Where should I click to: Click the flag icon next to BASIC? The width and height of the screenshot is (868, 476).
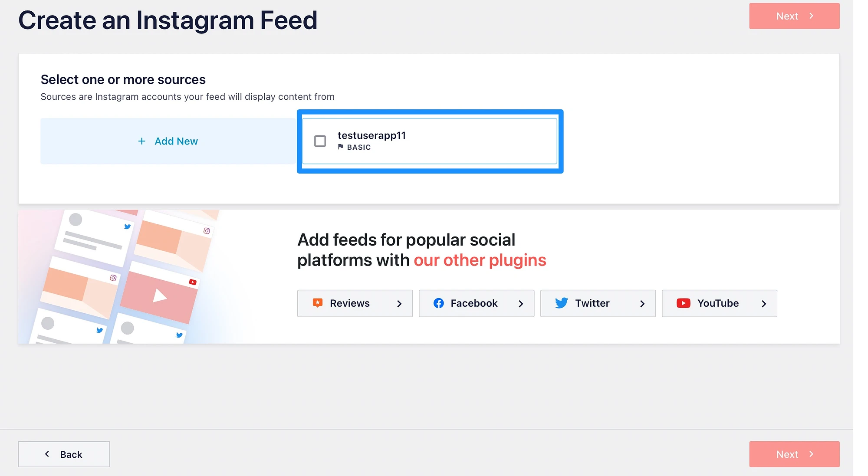click(x=341, y=147)
